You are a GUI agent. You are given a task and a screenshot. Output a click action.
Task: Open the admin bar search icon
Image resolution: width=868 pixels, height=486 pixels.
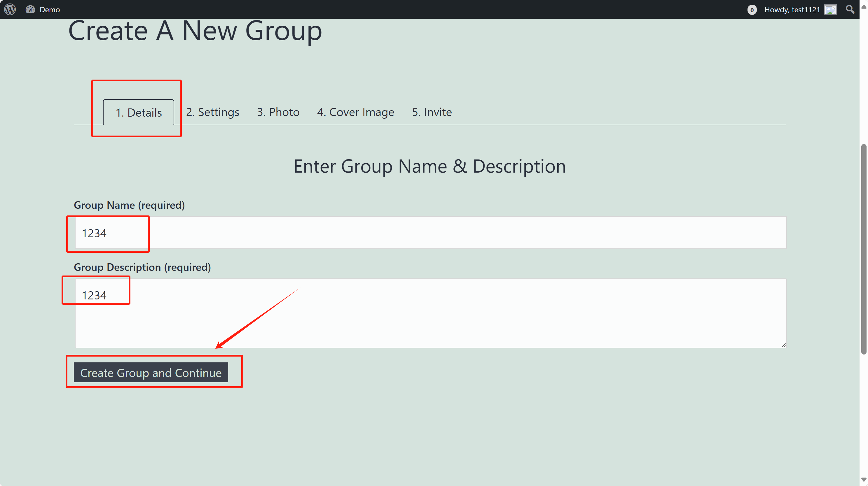(x=850, y=9)
